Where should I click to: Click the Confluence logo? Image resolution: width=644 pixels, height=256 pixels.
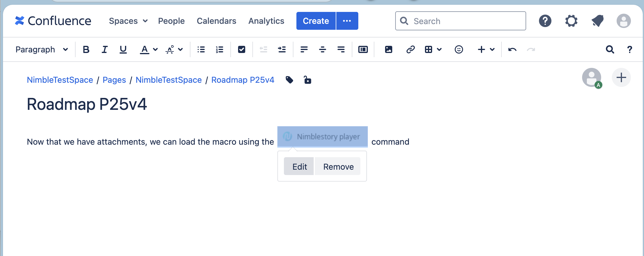pos(53,21)
